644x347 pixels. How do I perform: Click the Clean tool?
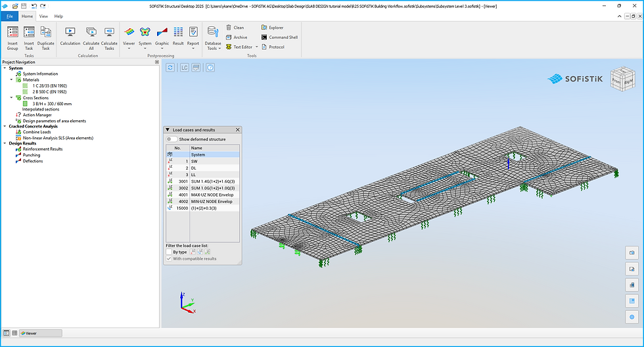coord(235,28)
